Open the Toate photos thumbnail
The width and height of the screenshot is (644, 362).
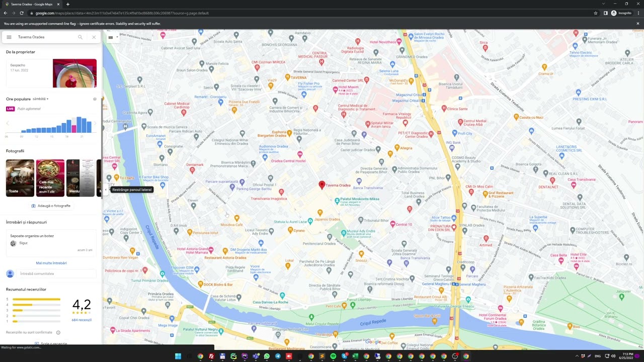[20, 178]
